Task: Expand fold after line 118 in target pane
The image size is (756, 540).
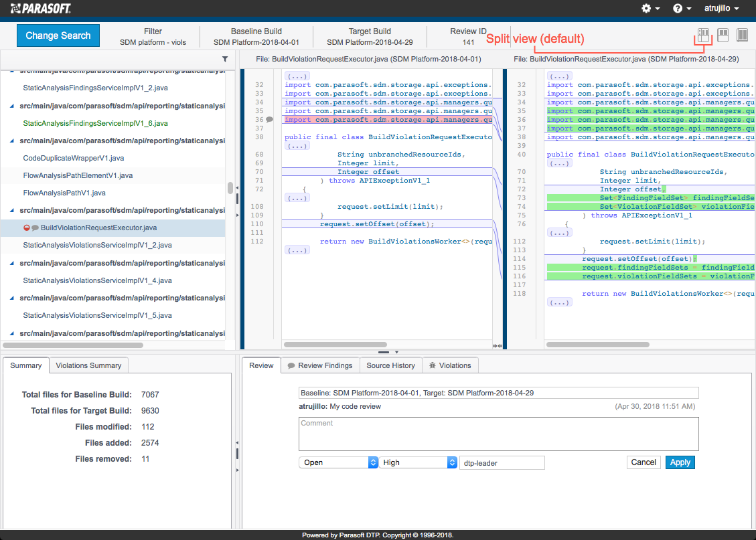Action: coord(559,302)
